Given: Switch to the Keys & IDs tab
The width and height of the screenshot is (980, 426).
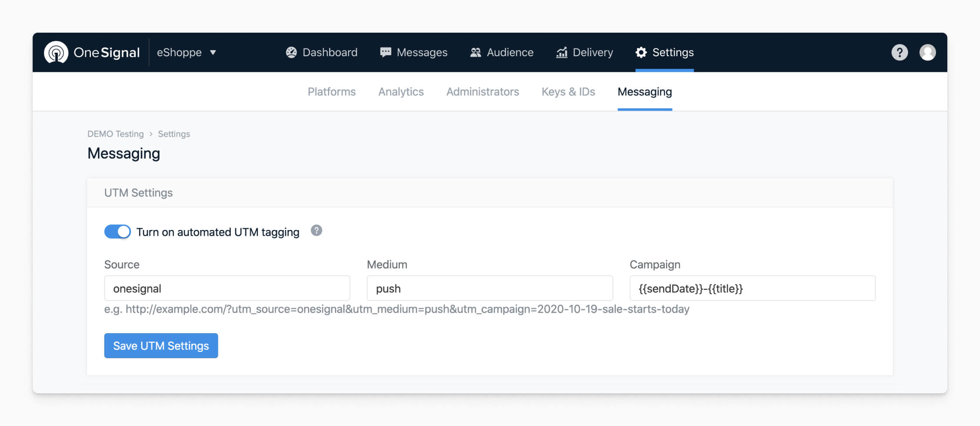Looking at the screenshot, I should [568, 91].
